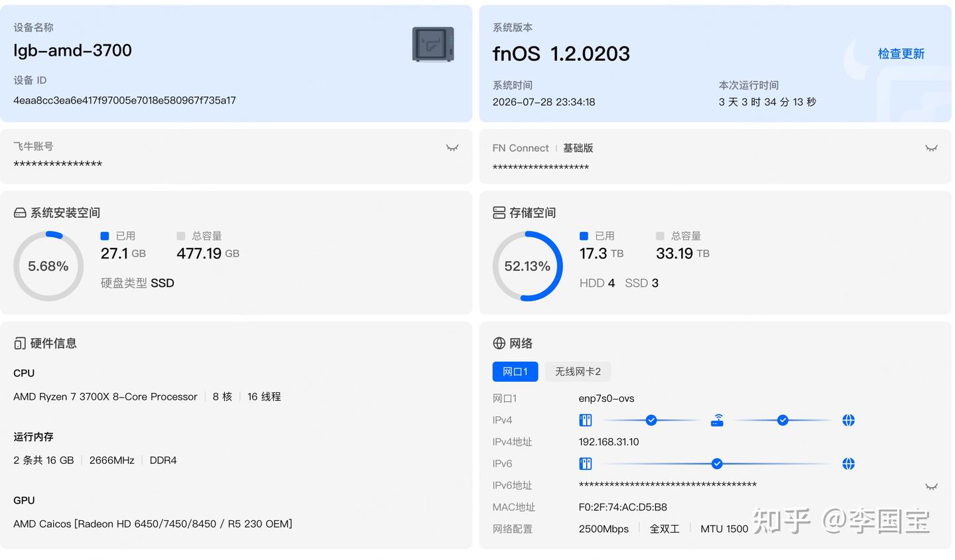Click the blue 已用 swatch under 系统安装空间
Viewport: 955px width, 560px height.
point(105,236)
